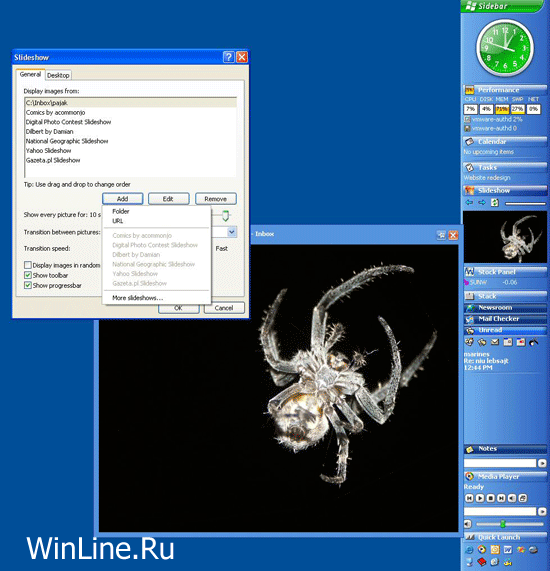Click the pin icon in Inbox window title bar

441,235
